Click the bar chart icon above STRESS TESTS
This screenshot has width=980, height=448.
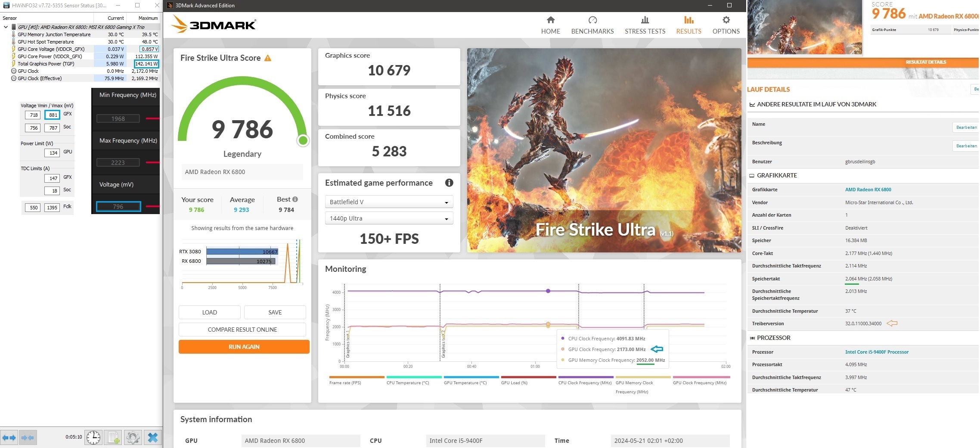click(x=645, y=20)
